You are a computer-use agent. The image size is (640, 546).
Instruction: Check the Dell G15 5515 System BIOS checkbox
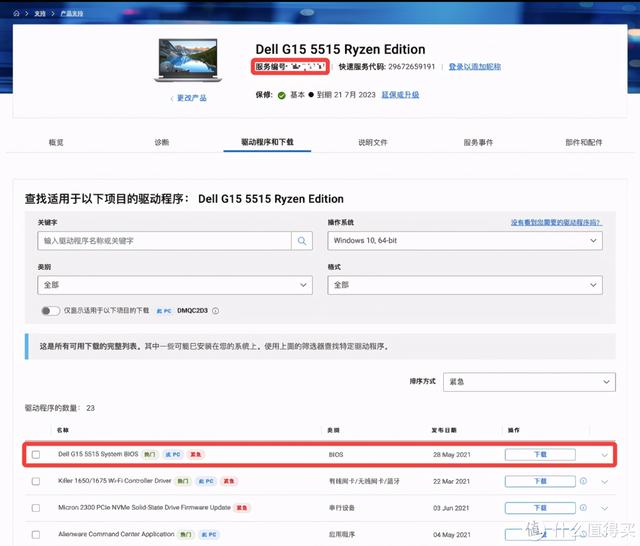(x=36, y=454)
